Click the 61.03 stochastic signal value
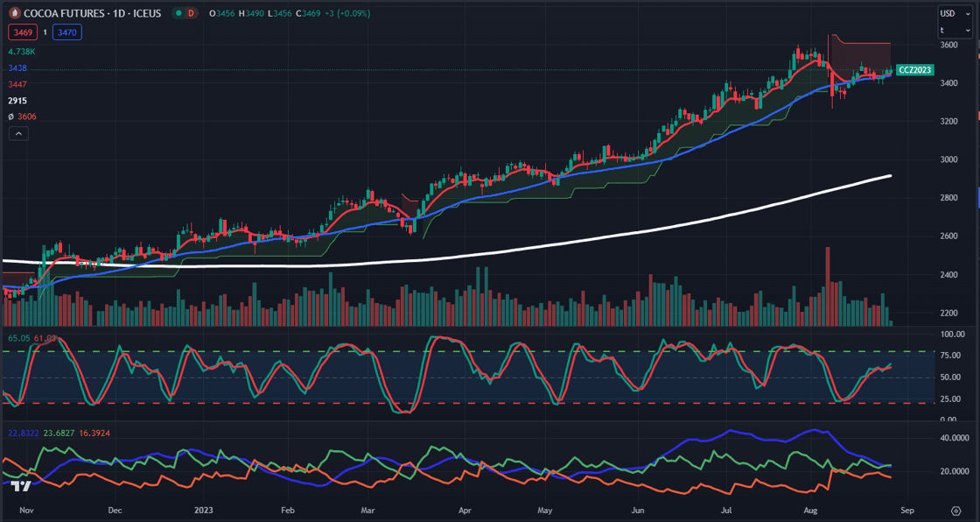 (45, 338)
